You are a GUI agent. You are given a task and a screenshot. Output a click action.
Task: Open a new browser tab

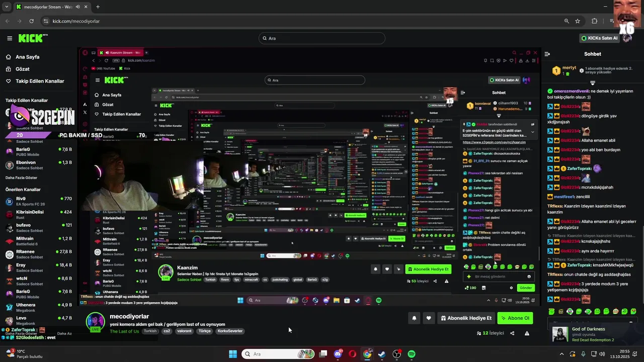(98, 7)
